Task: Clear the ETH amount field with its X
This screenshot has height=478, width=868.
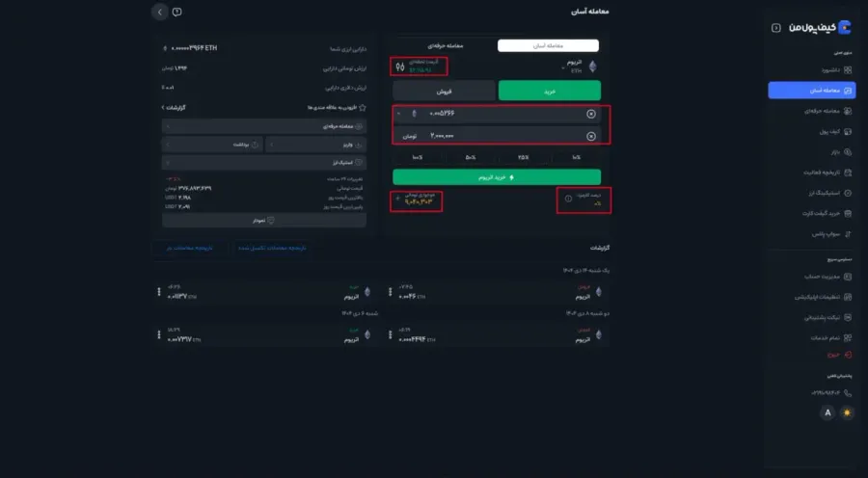Action: (x=591, y=114)
